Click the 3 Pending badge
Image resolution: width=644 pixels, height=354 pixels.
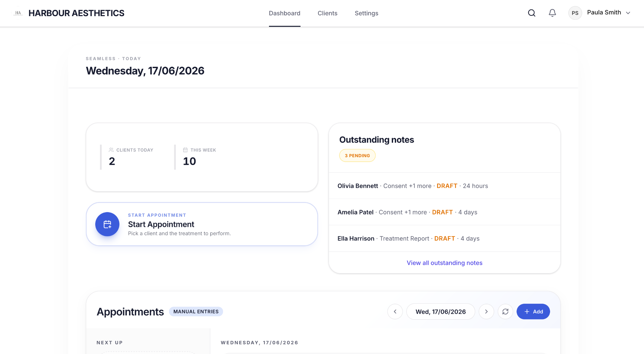point(357,155)
